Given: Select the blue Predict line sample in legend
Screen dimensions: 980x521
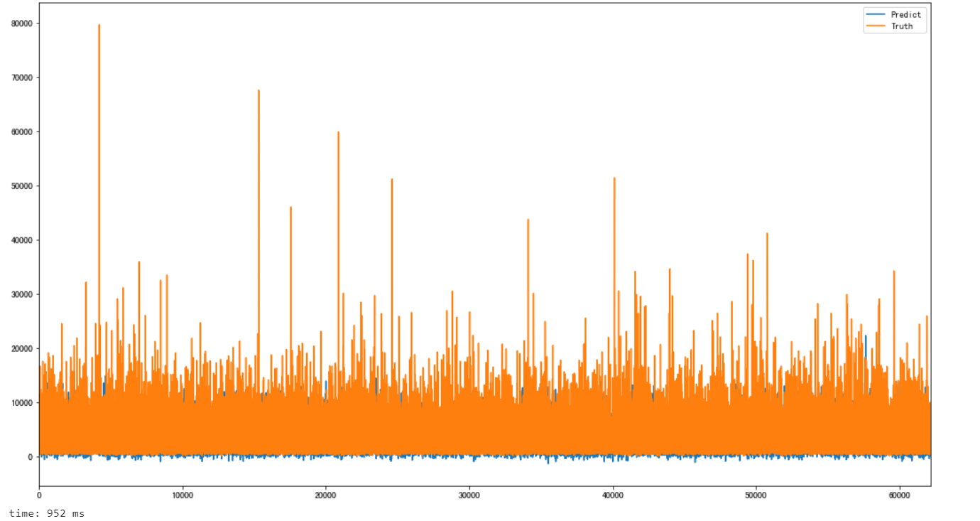Looking at the screenshot, I should 876,14.
